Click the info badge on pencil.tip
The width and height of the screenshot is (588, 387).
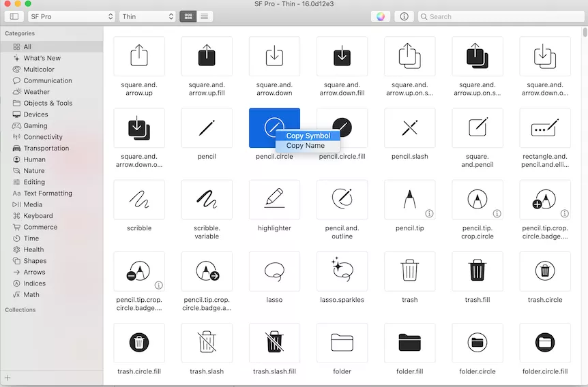pos(430,213)
